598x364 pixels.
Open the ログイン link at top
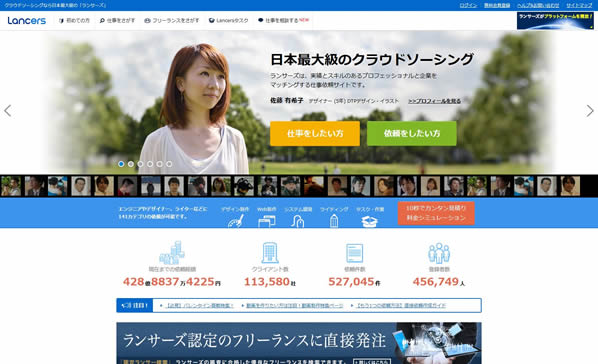coord(468,5)
